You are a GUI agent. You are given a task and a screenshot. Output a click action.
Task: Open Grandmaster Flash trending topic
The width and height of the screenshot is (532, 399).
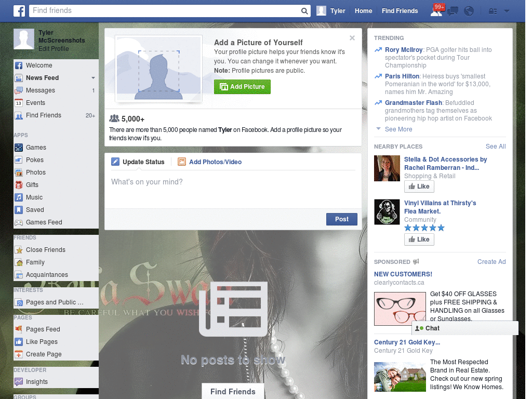pos(413,103)
